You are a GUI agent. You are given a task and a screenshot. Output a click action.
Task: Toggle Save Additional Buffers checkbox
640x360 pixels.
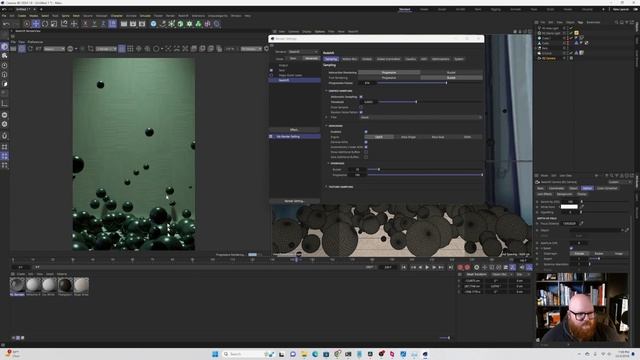(x=366, y=157)
